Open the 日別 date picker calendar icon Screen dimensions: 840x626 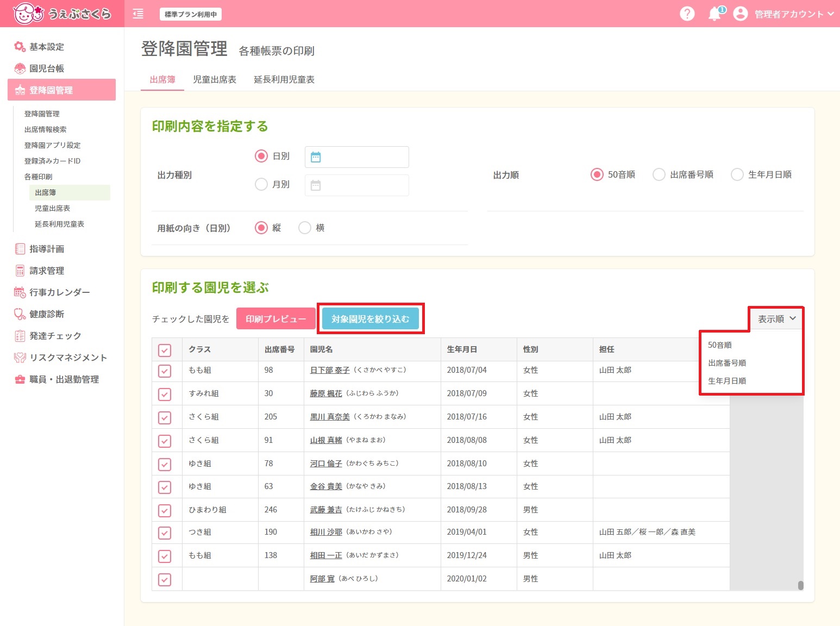click(316, 157)
